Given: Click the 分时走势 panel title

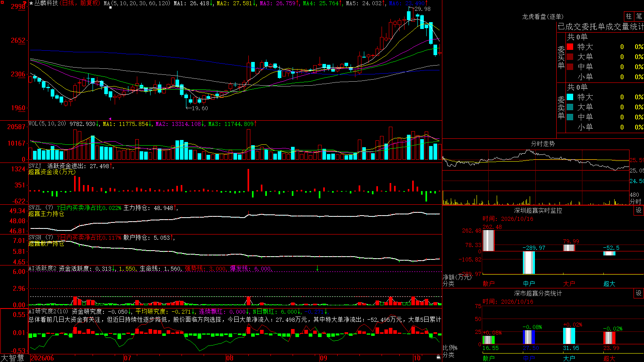Looking at the screenshot, I should point(543,144).
